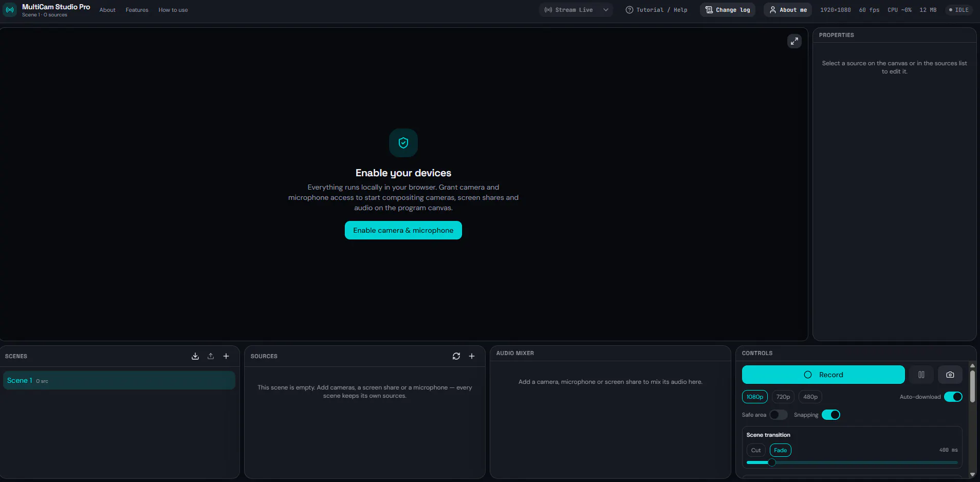Select the Fade scene transition
980x482 pixels.
pos(781,450)
